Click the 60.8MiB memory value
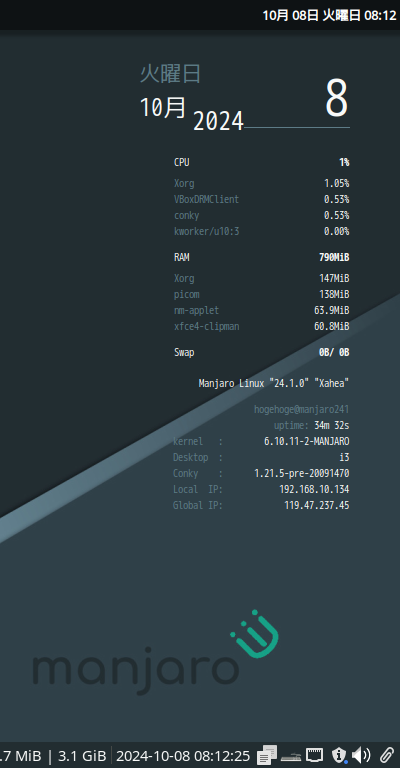Image resolution: width=400 pixels, height=768 pixels. point(331,326)
